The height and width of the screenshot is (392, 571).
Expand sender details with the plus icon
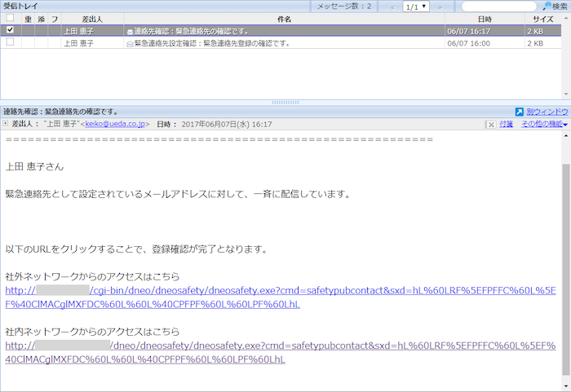[x=6, y=125]
